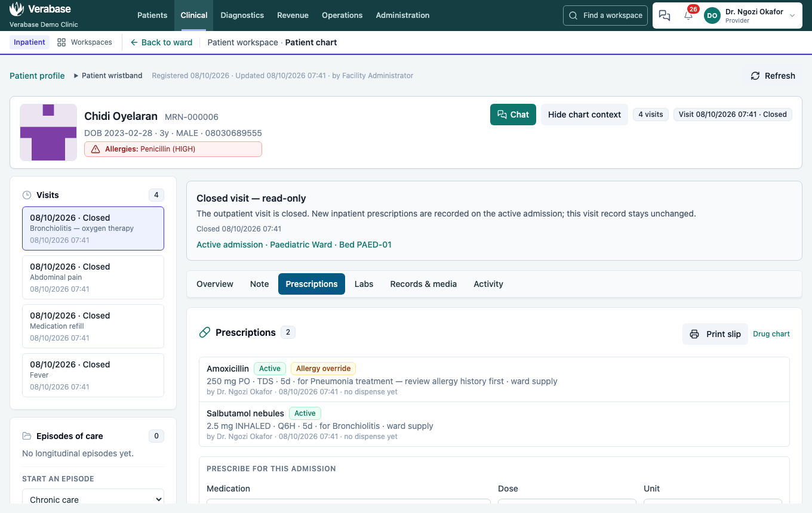The width and height of the screenshot is (812, 513).
Task: Click the Allergy override badge
Action: pyautogui.click(x=323, y=369)
